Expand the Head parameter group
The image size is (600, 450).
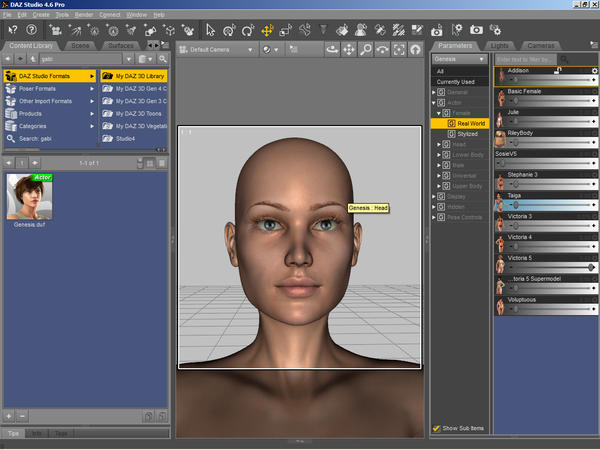click(x=439, y=145)
